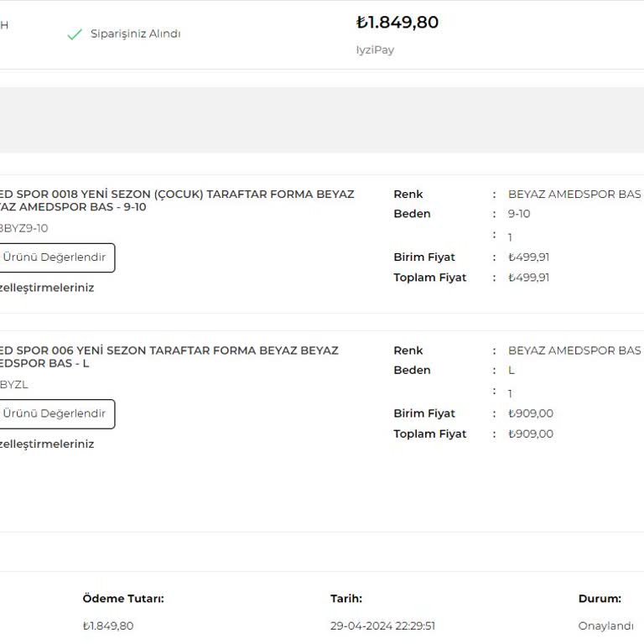Screen dimensions: 644x644
Task: Click Ürünü Değerlendir for the children's 9-10 jersey
Action: [x=55, y=257]
